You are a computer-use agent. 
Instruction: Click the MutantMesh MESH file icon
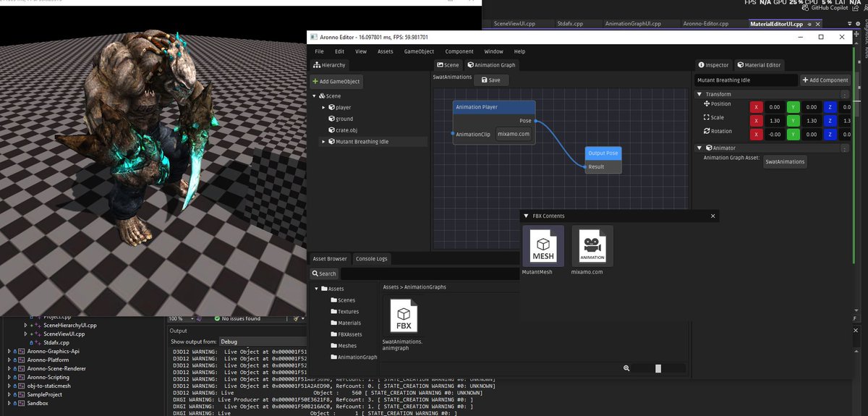542,246
